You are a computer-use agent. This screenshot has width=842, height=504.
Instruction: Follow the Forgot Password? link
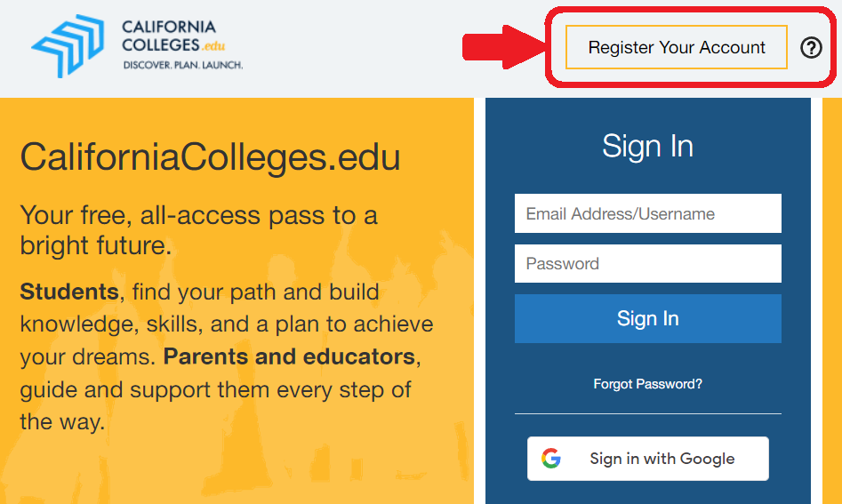point(647,384)
